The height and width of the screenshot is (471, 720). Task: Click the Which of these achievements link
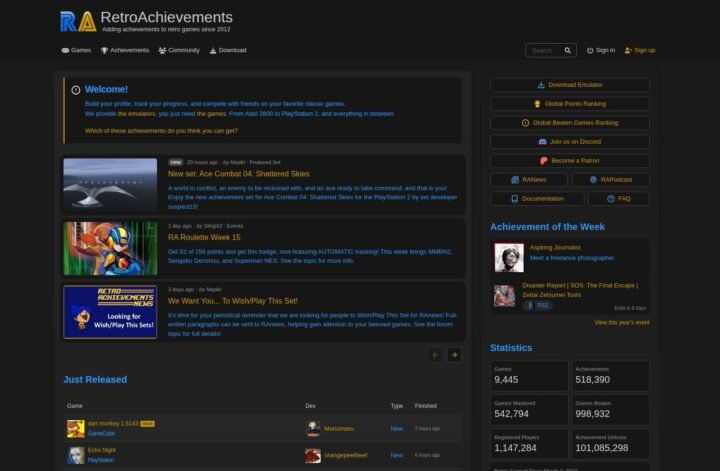(161, 131)
